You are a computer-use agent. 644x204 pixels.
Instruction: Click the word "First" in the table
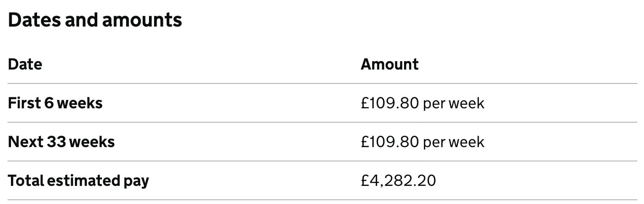click(24, 103)
